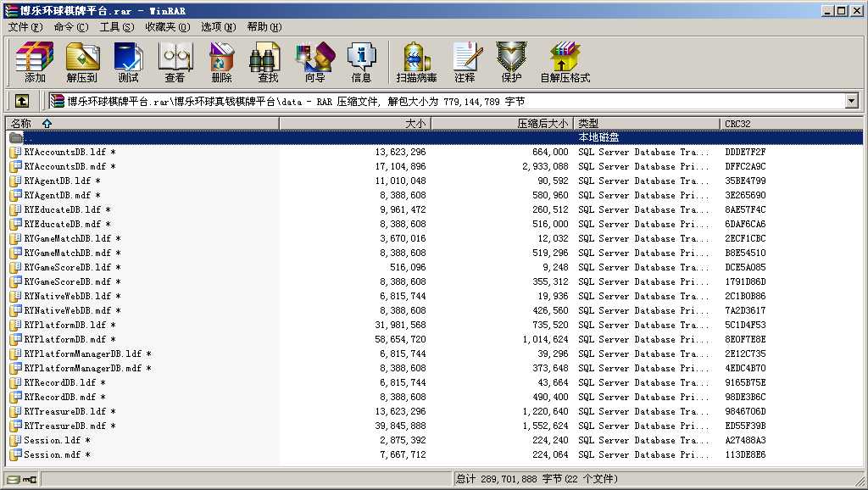
Task: Select the RYAccountsDB.ldf file icon
Action: point(15,152)
